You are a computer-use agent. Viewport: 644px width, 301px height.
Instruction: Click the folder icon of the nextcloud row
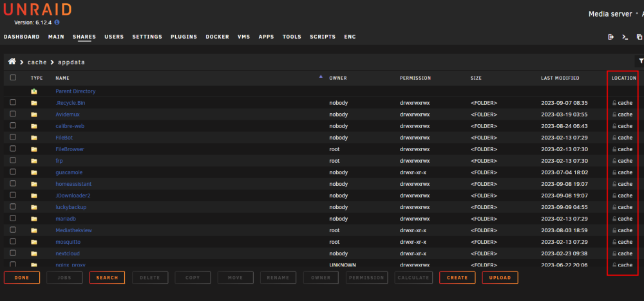pos(33,253)
